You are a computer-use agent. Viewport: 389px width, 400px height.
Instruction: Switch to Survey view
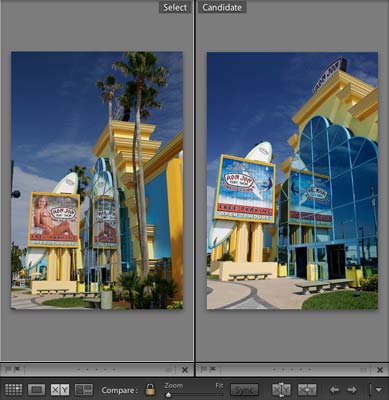(84, 389)
